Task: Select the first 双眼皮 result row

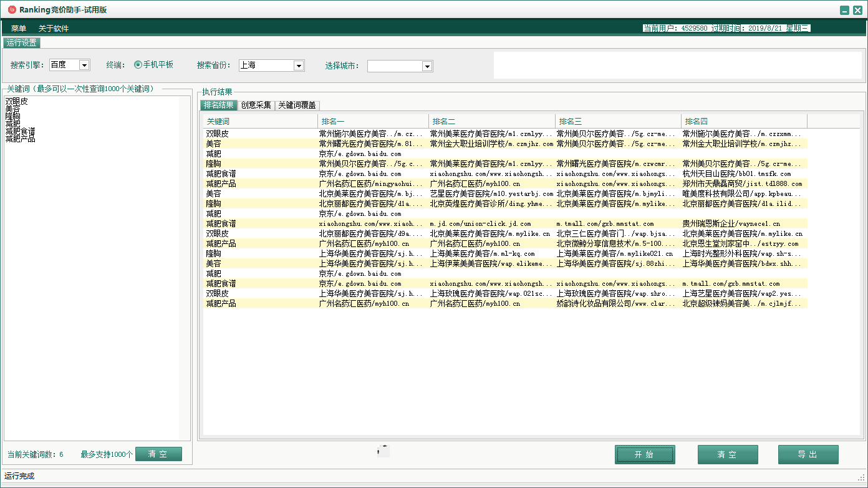Action: [x=505, y=134]
